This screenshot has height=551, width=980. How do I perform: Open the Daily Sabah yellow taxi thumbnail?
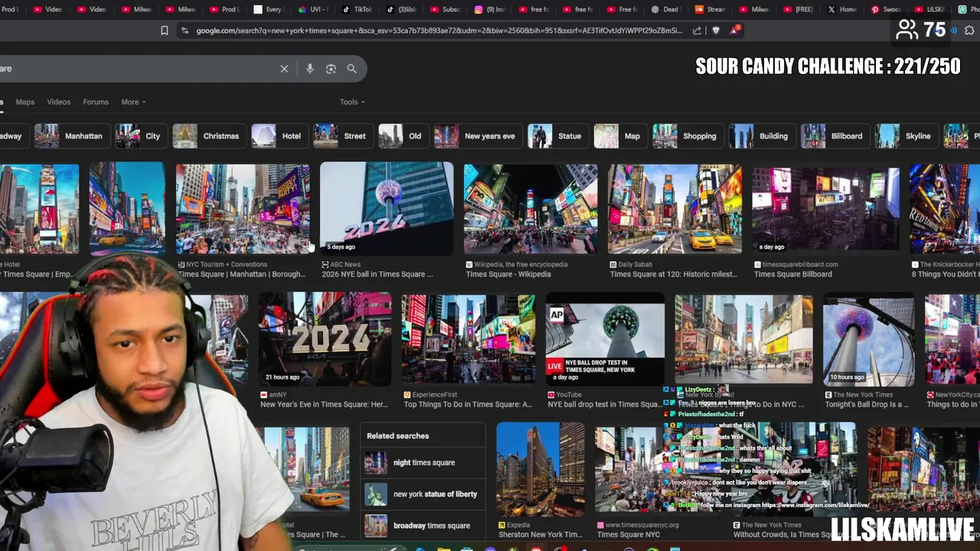pyautogui.click(x=675, y=208)
